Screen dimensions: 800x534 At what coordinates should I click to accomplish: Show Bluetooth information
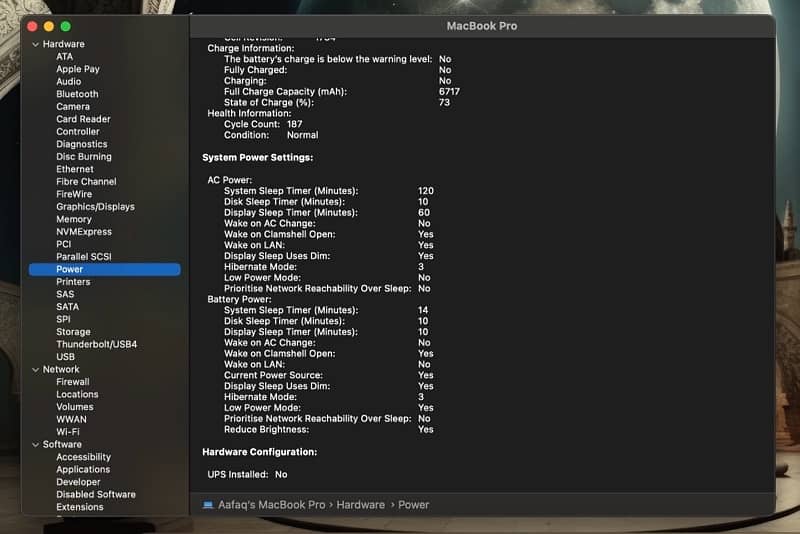(77, 94)
